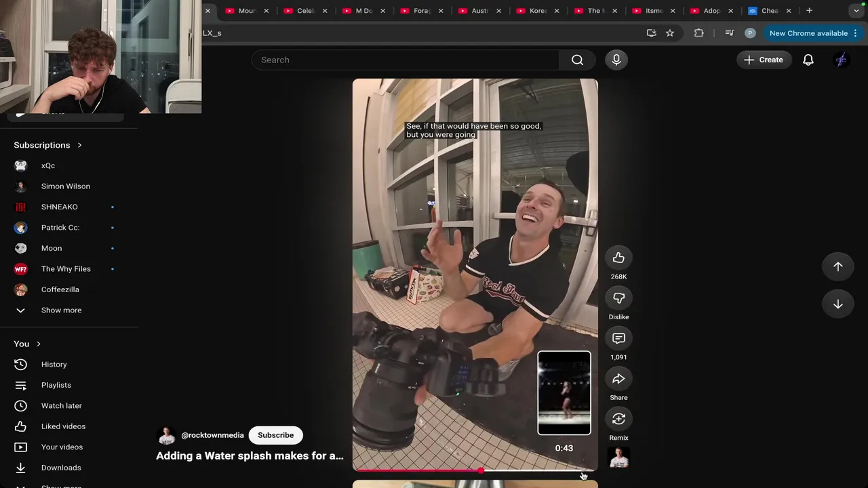Start voice search with microphone
This screenshot has height=488, width=868.
616,60
